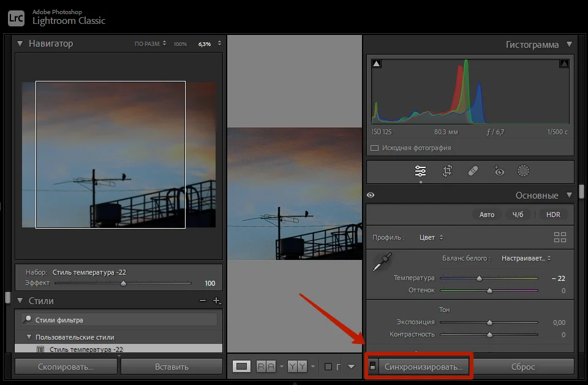Click the Температура slider handle
588x385 pixels.
[479, 278]
